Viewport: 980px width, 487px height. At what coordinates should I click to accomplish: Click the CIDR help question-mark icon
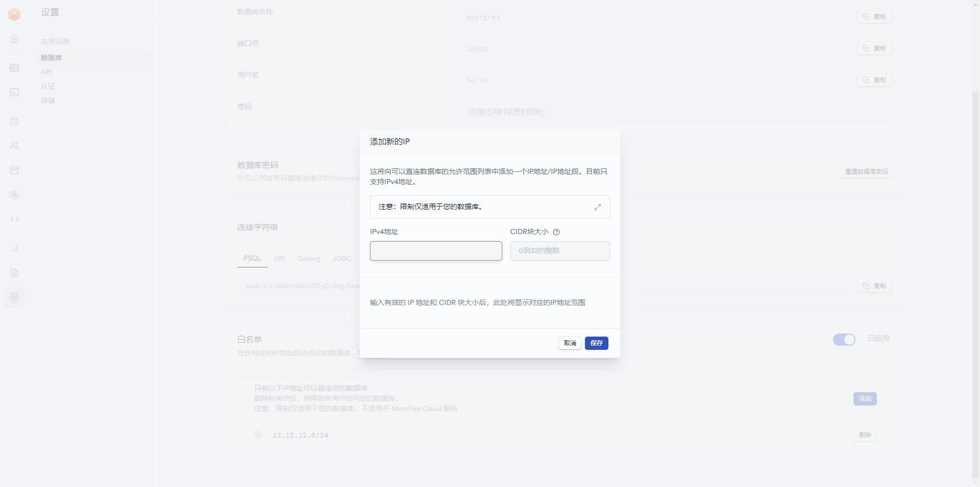tap(556, 232)
